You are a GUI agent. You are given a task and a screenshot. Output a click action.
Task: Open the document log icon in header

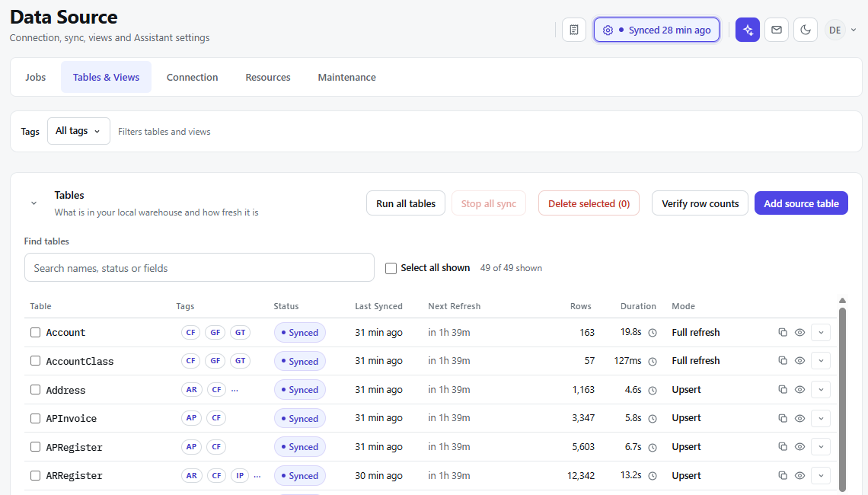tap(574, 30)
